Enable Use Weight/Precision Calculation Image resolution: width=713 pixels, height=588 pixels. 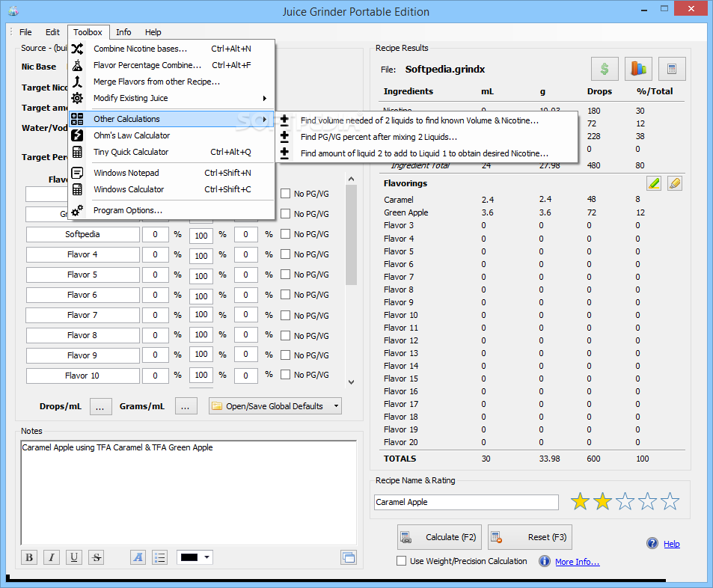coord(402,561)
